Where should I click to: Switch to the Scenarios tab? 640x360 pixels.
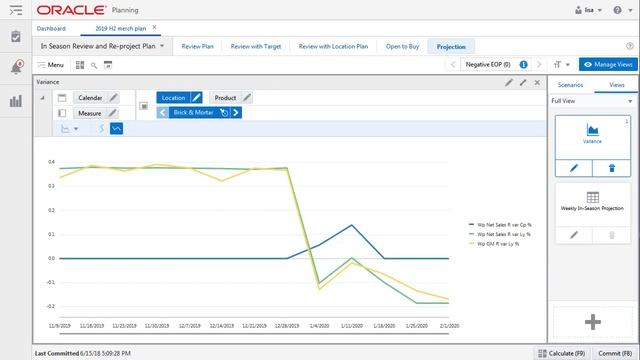click(x=570, y=85)
